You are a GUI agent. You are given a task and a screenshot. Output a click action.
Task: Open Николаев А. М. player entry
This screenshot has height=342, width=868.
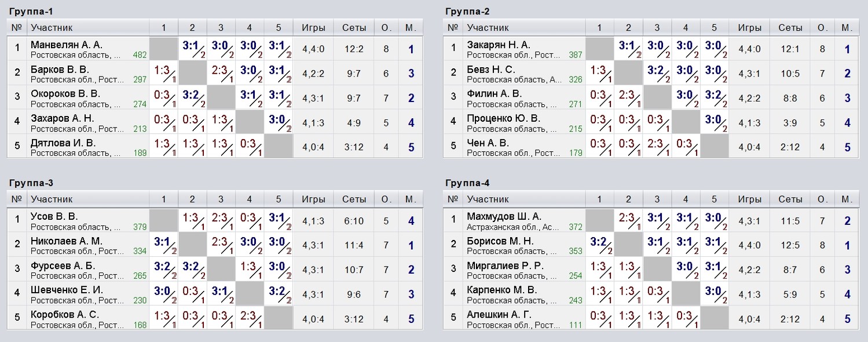click(x=66, y=241)
